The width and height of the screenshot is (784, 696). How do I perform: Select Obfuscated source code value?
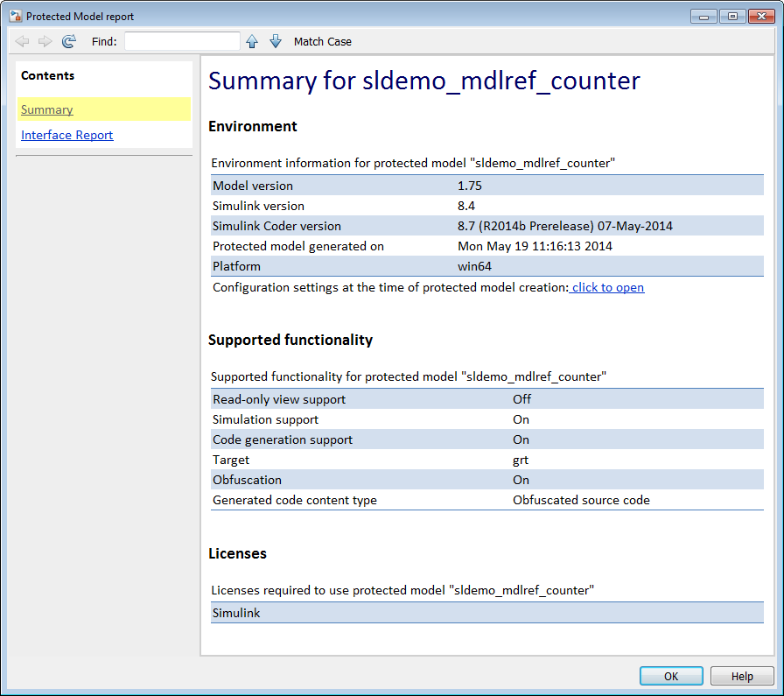point(582,500)
